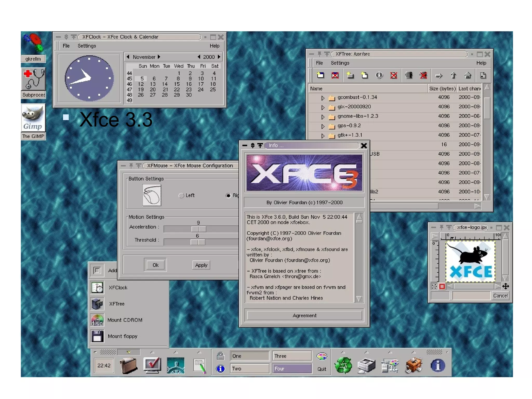Open the Settings menu in XFClock

point(87,46)
